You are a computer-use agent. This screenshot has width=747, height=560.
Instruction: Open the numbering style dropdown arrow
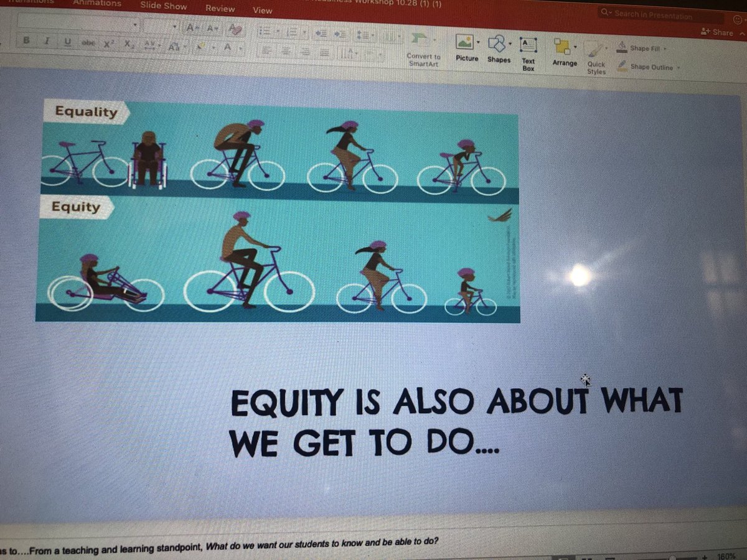[303, 32]
